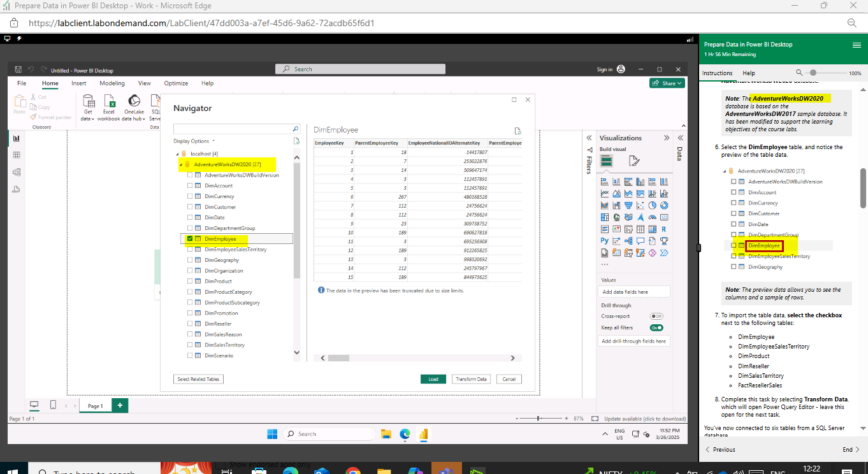Check the DimProduct table checkbox
The height and width of the screenshot is (474, 868).
pyautogui.click(x=190, y=281)
